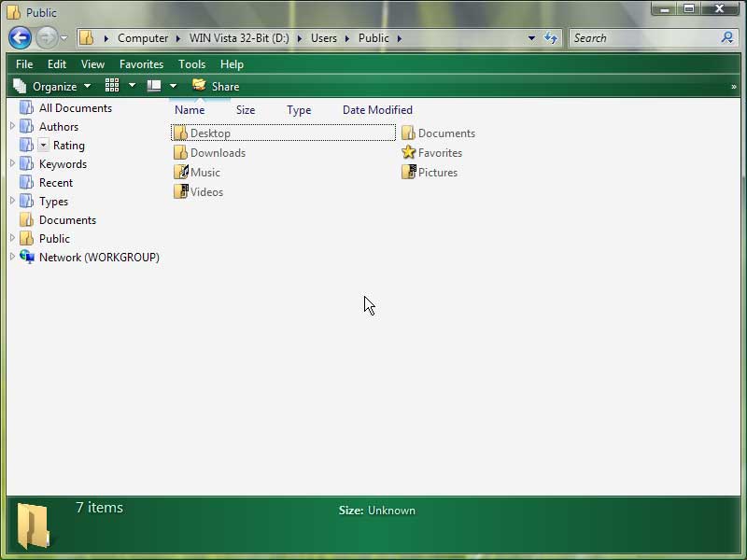Open the Help menu
Screen dimensions: 747x560
point(232,64)
